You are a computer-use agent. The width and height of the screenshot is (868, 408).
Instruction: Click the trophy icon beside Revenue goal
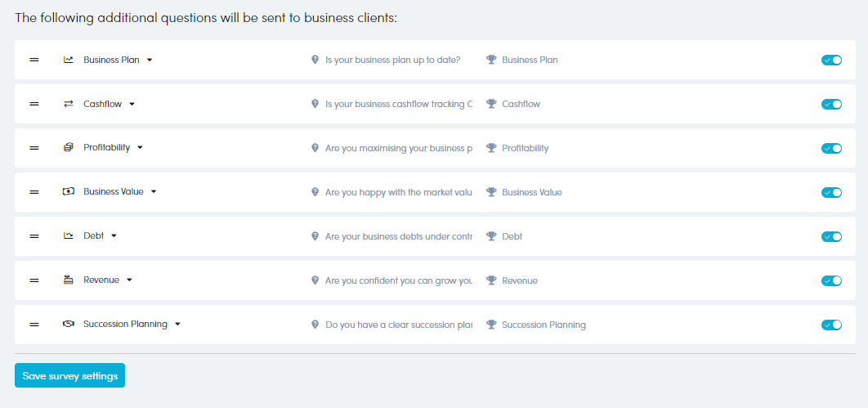[x=491, y=280]
